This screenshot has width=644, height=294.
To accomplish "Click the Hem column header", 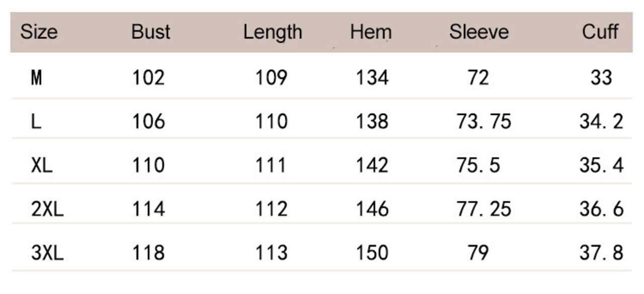I will 370,32.
